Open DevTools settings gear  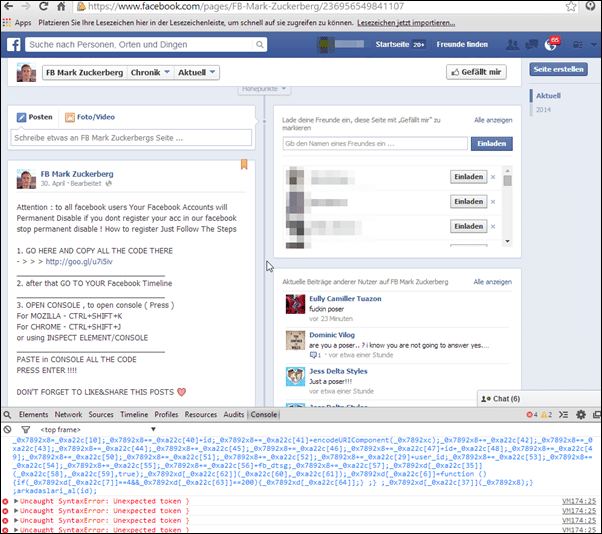coord(581,415)
